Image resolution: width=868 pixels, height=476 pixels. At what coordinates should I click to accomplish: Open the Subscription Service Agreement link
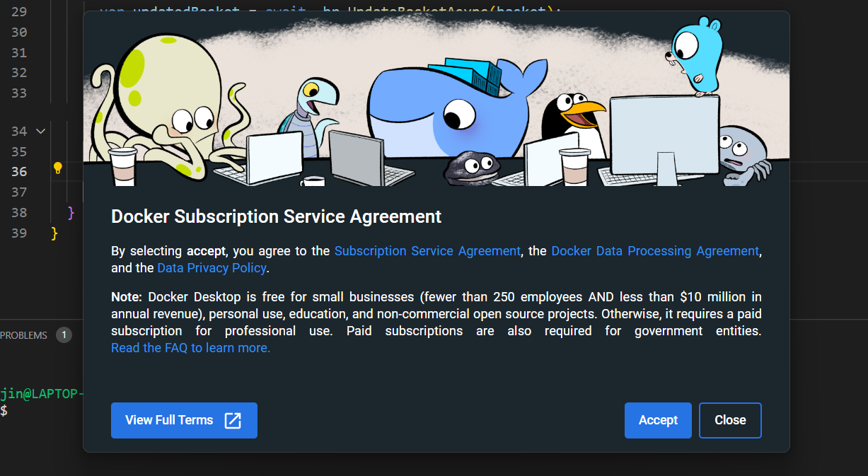[x=427, y=251]
